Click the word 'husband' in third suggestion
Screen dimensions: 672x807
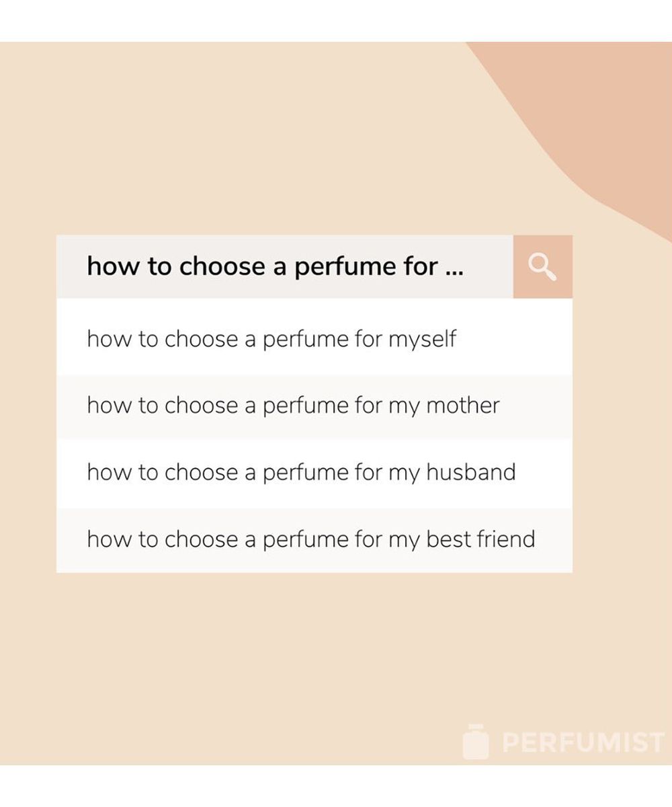(470, 472)
